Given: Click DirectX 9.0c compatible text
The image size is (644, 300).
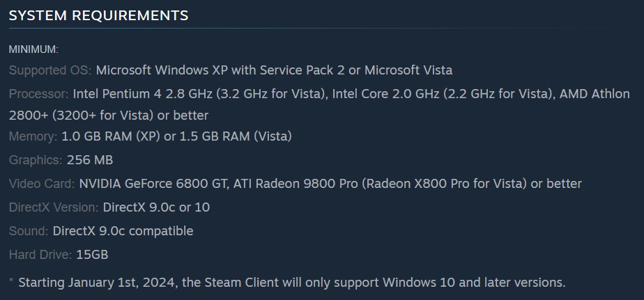Looking at the screenshot, I should [x=123, y=231].
